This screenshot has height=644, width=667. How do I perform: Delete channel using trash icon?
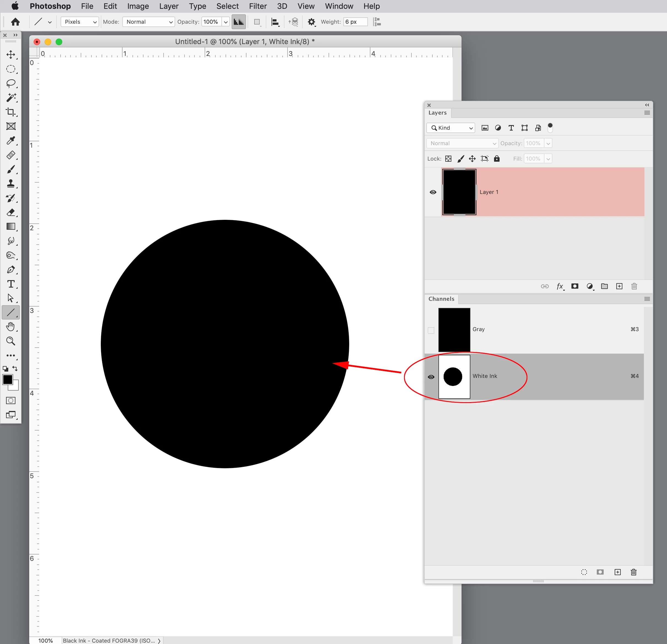click(634, 572)
